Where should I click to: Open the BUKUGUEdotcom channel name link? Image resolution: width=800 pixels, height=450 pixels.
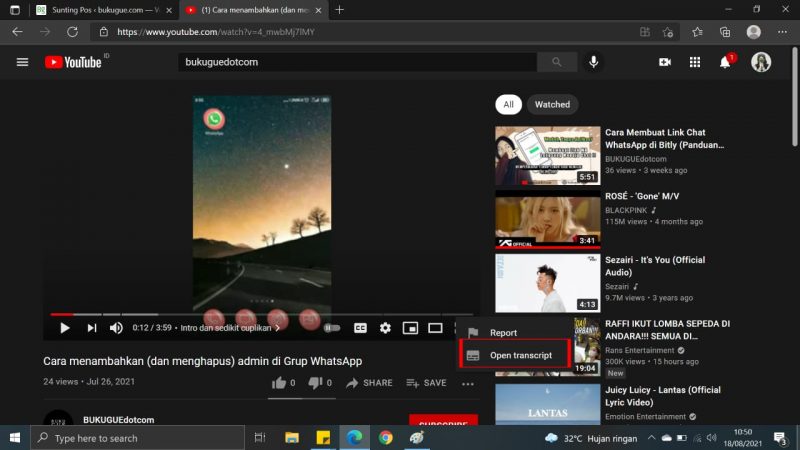click(118, 420)
